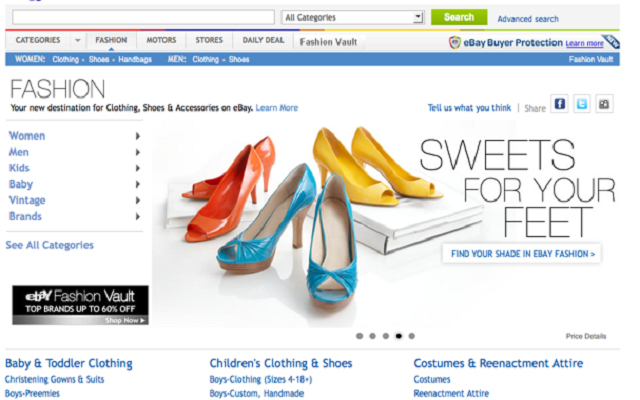This screenshot has height=400, width=640.
Task: Click the arrow beside Kids category
Action: click(137, 168)
